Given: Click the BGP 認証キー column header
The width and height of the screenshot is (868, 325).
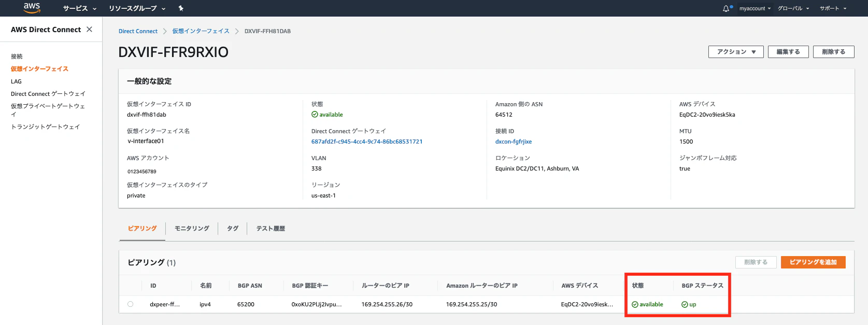Looking at the screenshot, I should coord(310,286).
